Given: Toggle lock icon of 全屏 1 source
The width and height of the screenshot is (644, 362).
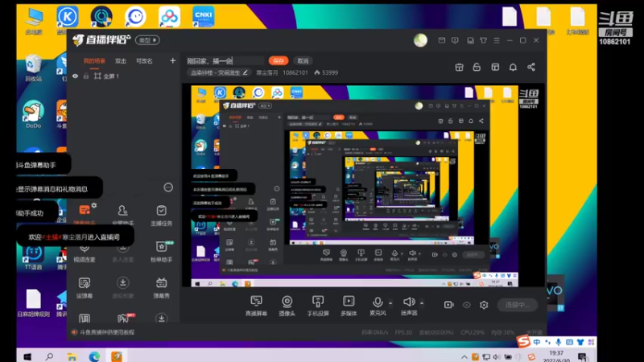Looking at the screenshot, I should (86, 76).
